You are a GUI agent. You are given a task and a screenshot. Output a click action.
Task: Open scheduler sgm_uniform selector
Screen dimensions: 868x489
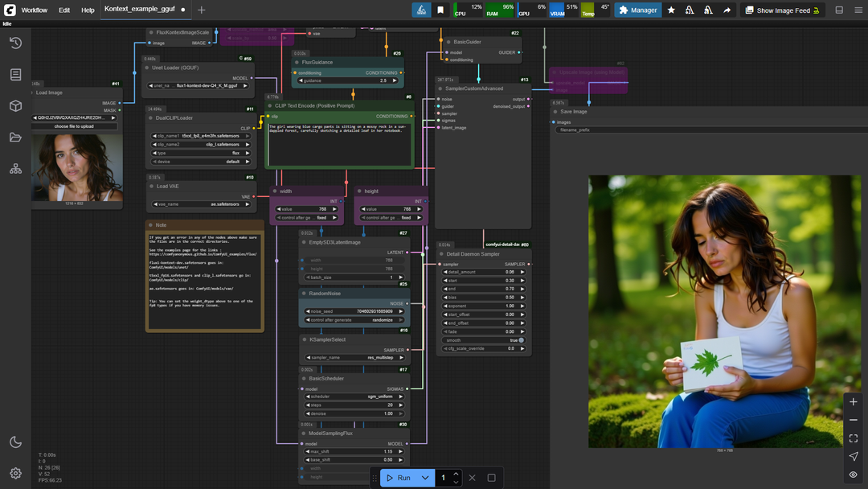coord(354,397)
